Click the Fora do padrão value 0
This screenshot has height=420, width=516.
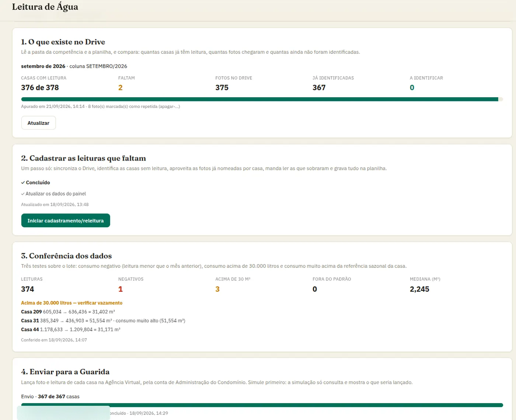point(315,289)
